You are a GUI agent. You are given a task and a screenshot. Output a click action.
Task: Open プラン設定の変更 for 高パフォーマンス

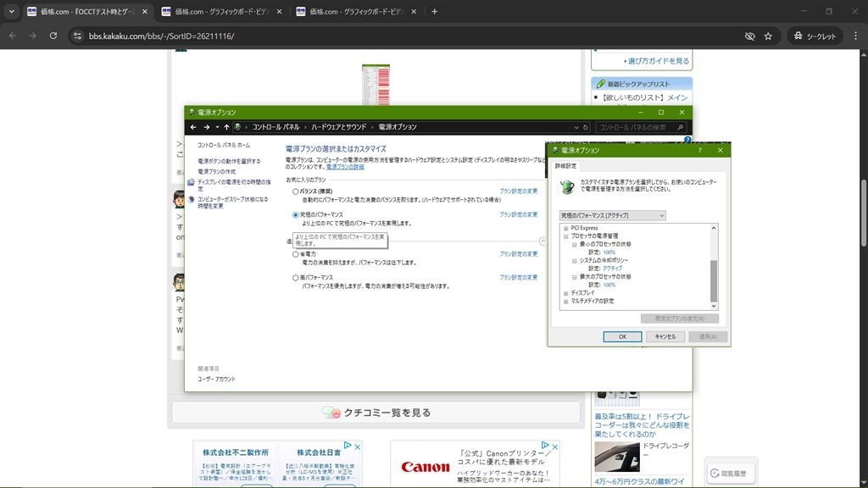518,277
